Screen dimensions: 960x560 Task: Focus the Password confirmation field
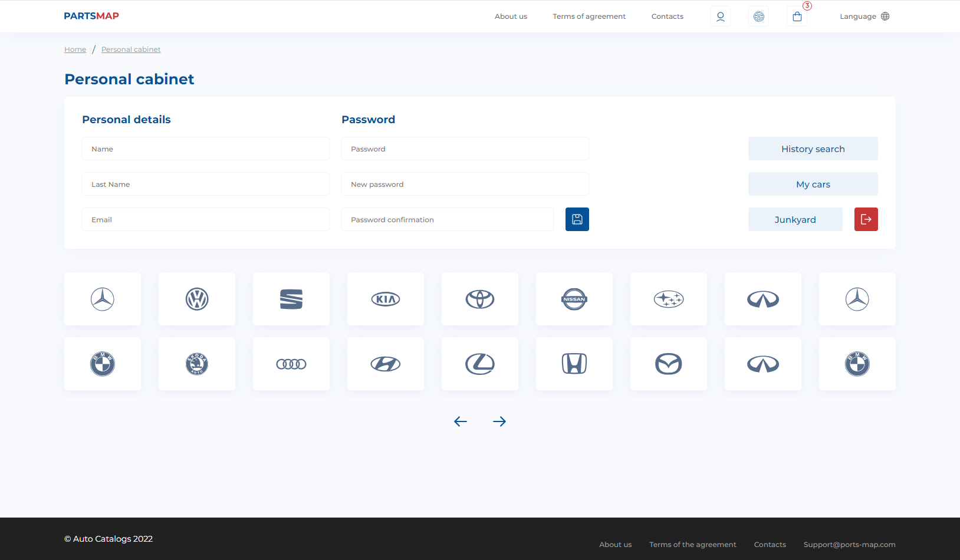(448, 219)
